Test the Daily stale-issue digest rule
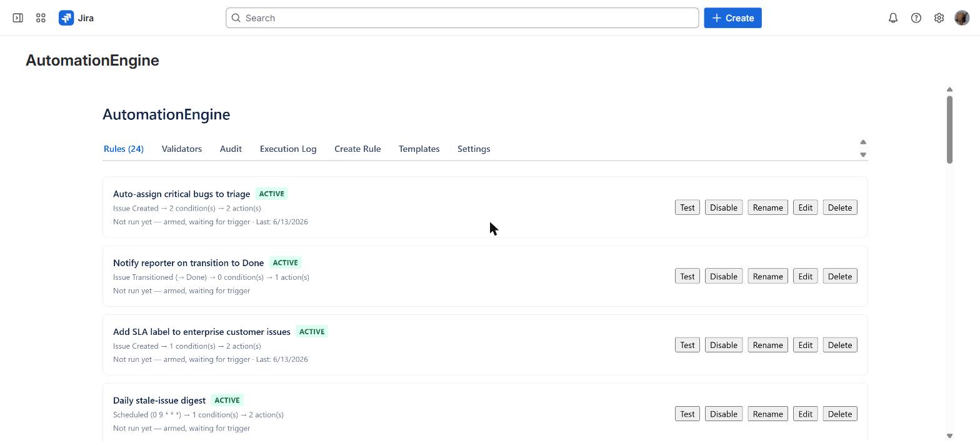Image resolution: width=980 pixels, height=443 pixels. [687, 414]
